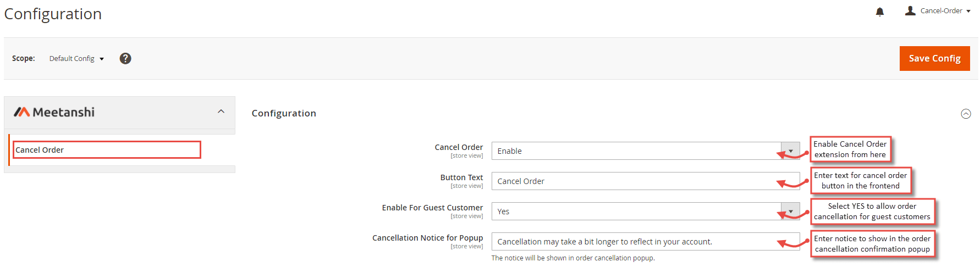Open the Default Config scope dropdown
The width and height of the screenshot is (980, 267).
(76, 58)
